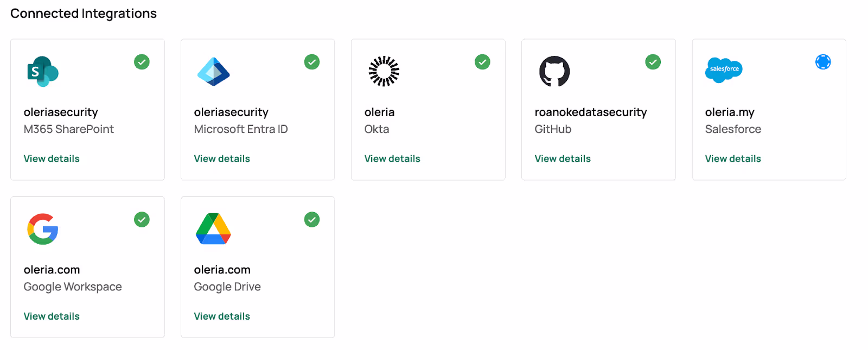Click the Microsoft Entra ID label
The image size is (868, 350).
point(241,129)
